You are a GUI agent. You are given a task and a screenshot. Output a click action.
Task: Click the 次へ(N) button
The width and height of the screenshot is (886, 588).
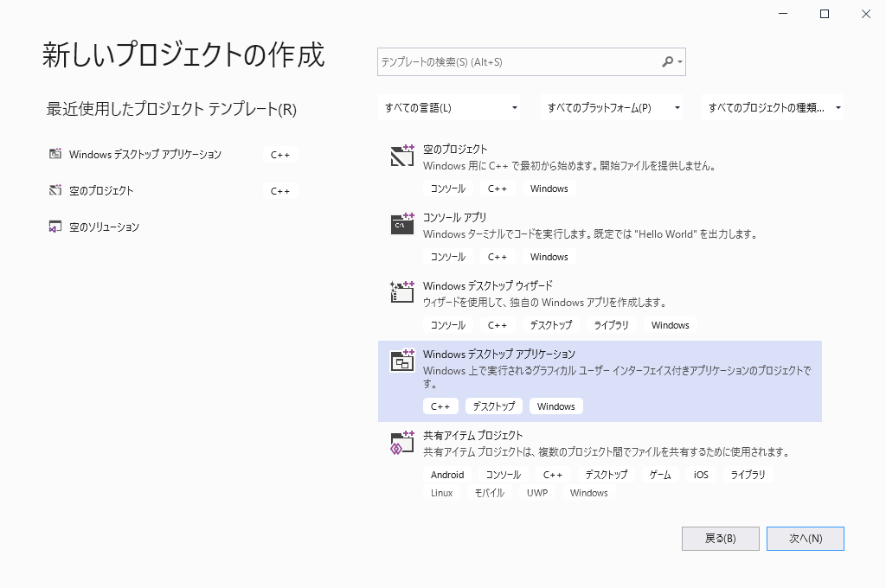click(806, 539)
